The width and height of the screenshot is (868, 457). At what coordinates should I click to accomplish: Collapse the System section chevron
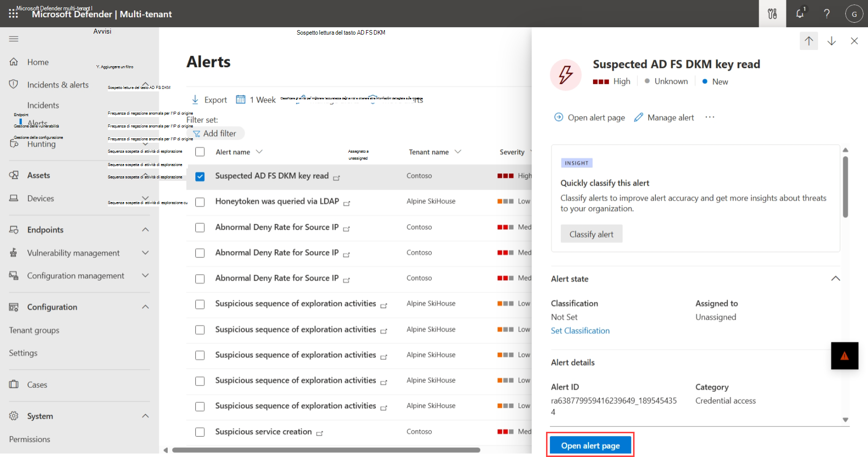145,416
